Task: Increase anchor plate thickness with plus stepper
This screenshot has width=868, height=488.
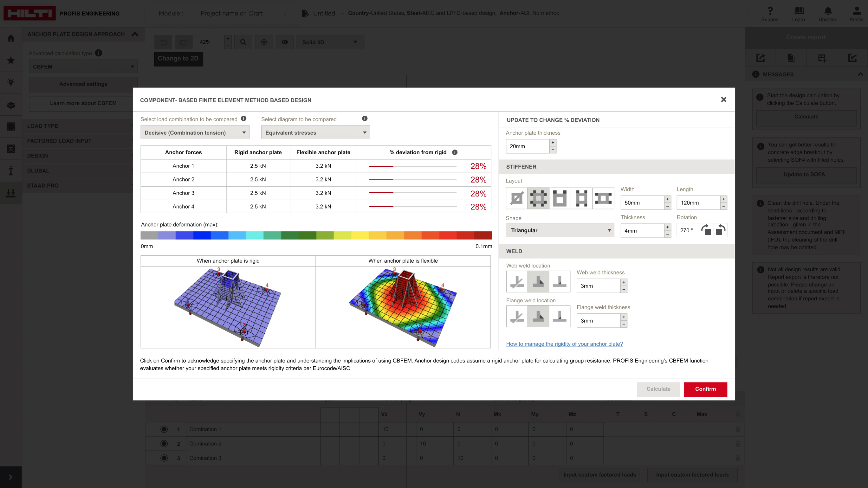Action: point(553,143)
